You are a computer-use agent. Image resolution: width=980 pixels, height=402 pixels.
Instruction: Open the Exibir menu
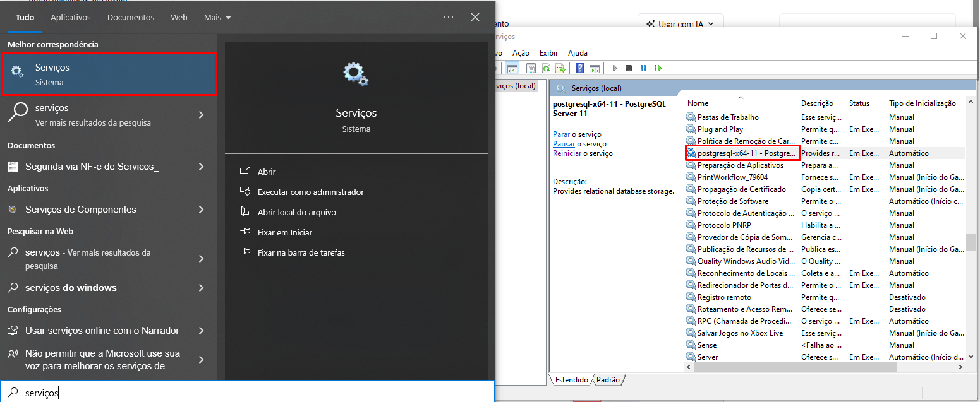548,53
